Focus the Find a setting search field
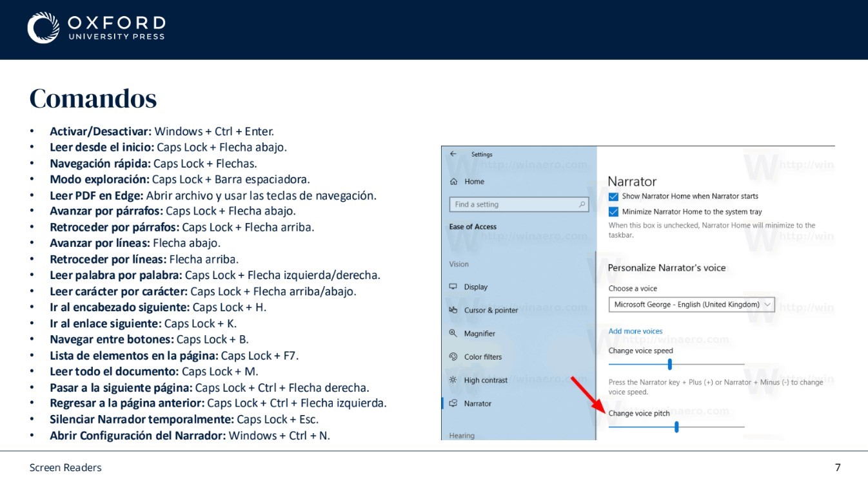The height and width of the screenshot is (484, 868). point(519,204)
